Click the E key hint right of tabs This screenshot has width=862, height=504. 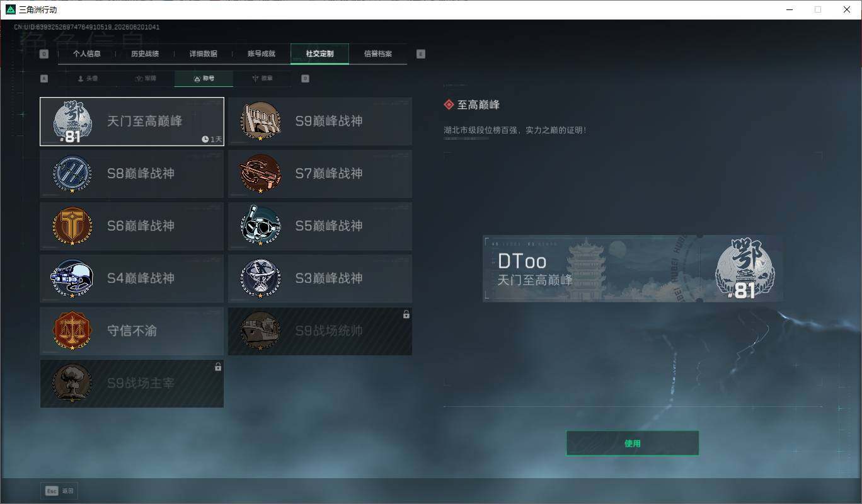[421, 54]
